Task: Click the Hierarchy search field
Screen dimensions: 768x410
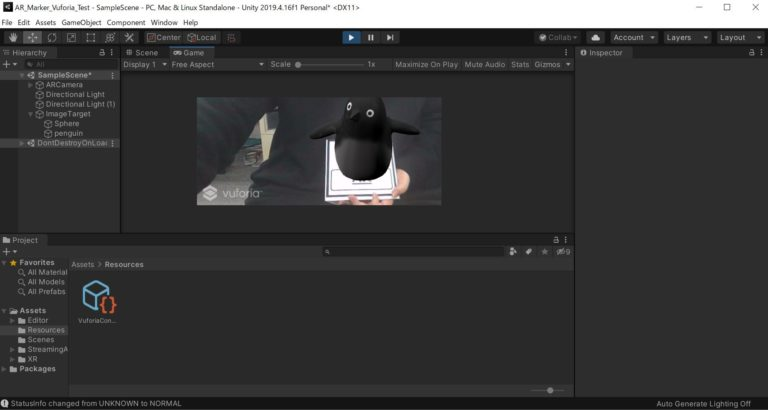Action: [72, 65]
